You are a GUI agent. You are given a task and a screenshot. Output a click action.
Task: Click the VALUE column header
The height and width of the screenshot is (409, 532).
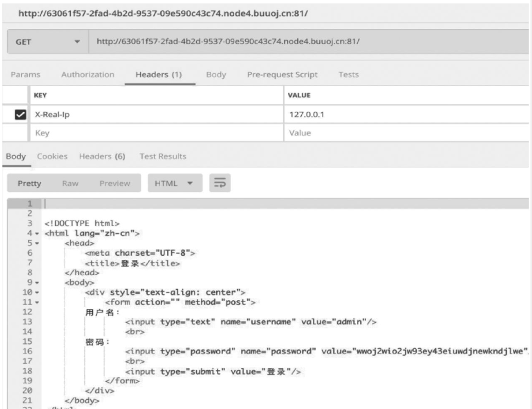click(x=299, y=95)
